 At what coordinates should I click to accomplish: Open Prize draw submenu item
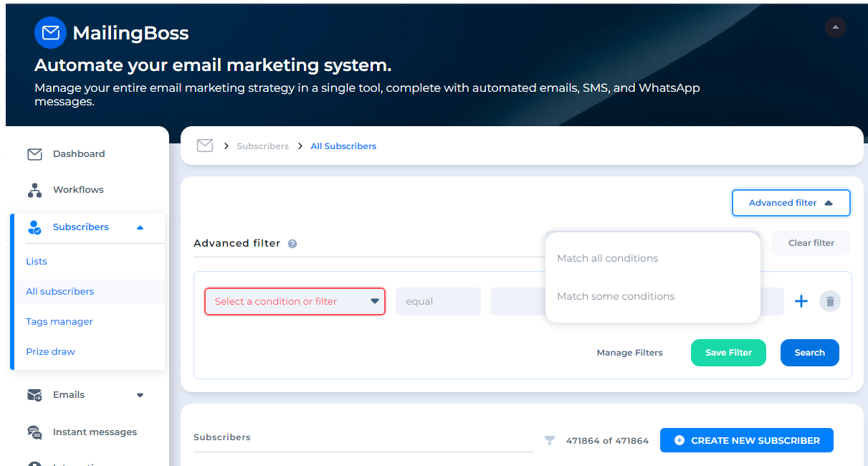[x=50, y=352]
